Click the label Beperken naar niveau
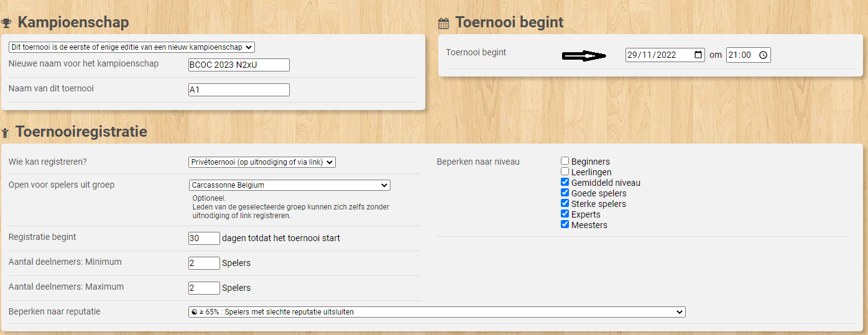The width and height of the screenshot is (868, 335). coord(478,162)
